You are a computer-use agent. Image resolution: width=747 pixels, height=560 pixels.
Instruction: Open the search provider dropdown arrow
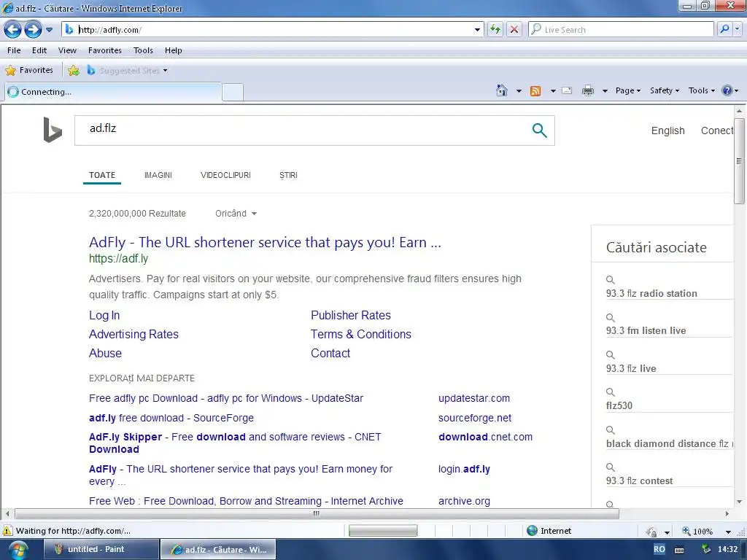pos(737,29)
